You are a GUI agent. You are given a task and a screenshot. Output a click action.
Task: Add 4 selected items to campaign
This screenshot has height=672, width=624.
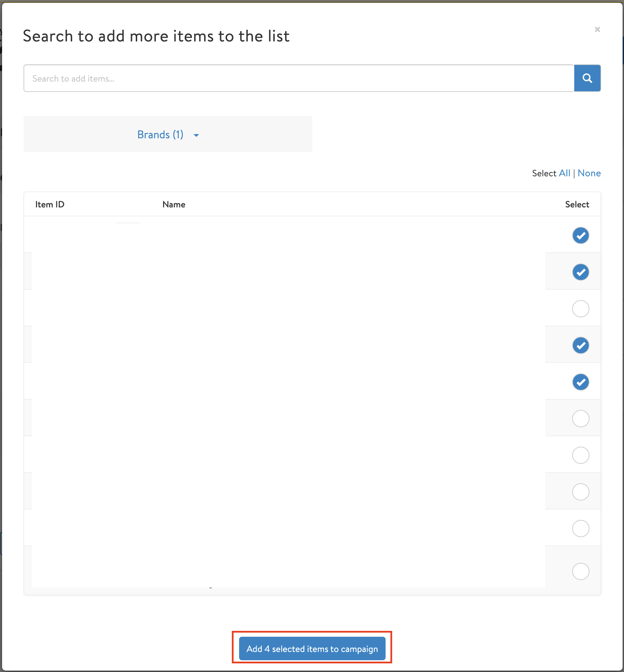312,648
